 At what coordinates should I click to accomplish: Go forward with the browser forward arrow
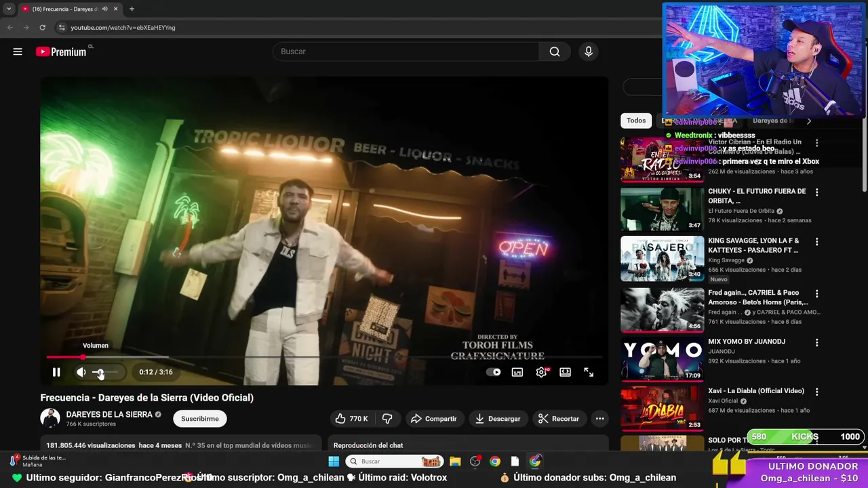(x=26, y=27)
